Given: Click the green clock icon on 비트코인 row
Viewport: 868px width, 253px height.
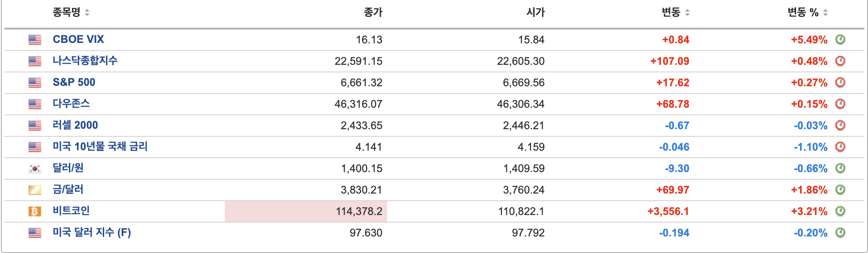Looking at the screenshot, I should pyautogui.click(x=840, y=211).
